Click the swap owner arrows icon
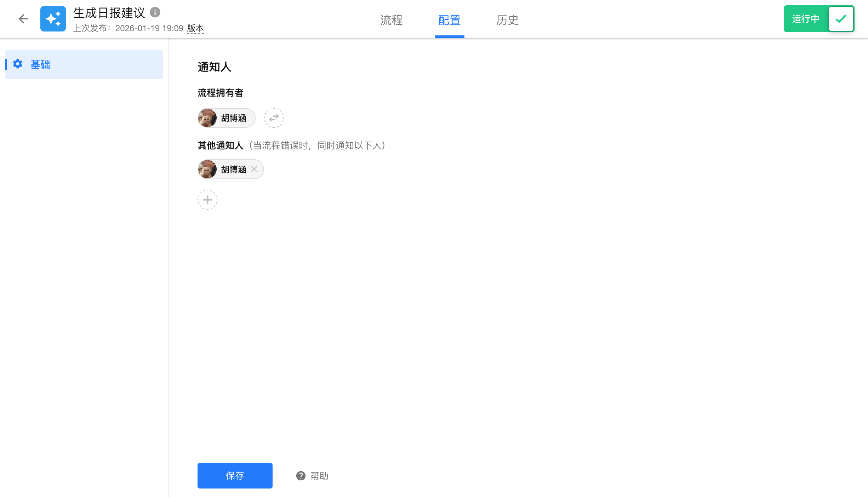Screen dimensions: 868x497 click(x=274, y=118)
